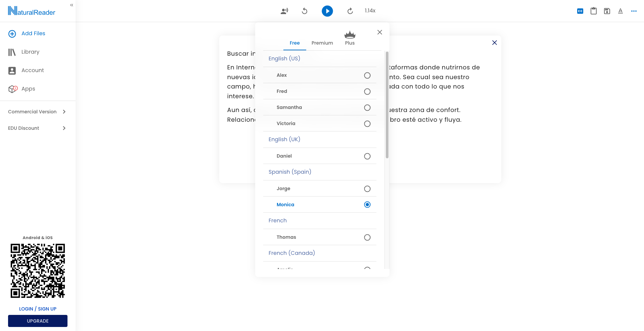Close the voice selection panel

tap(380, 32)
